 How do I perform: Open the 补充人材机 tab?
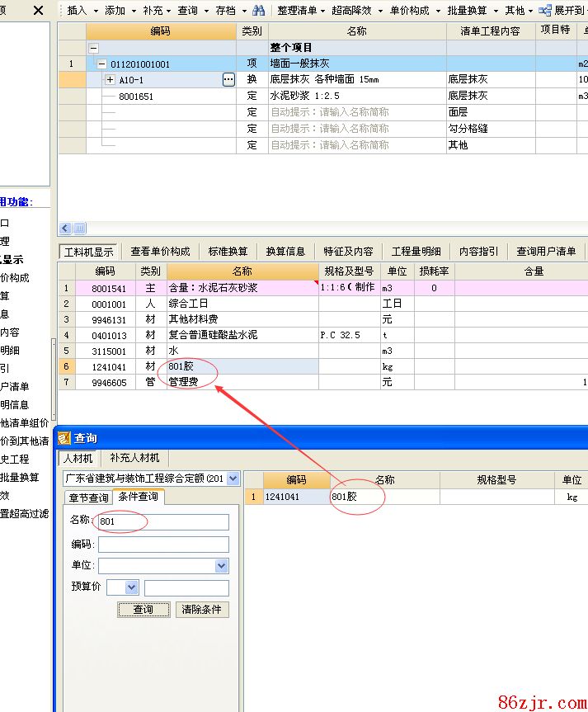tap(133, 458)
